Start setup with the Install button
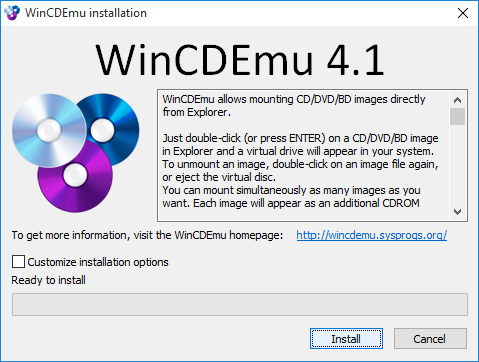This screenshot has height=362, width=479. pos(346,339)
